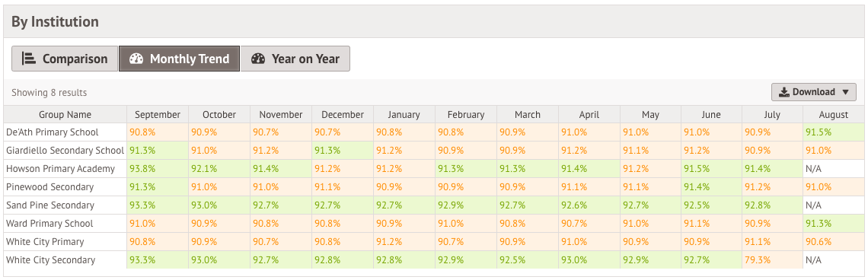This screenshot has height=280, width=868.
Task: Click White City Secondary July 79.3% cell
Action: tap(772, 260)
